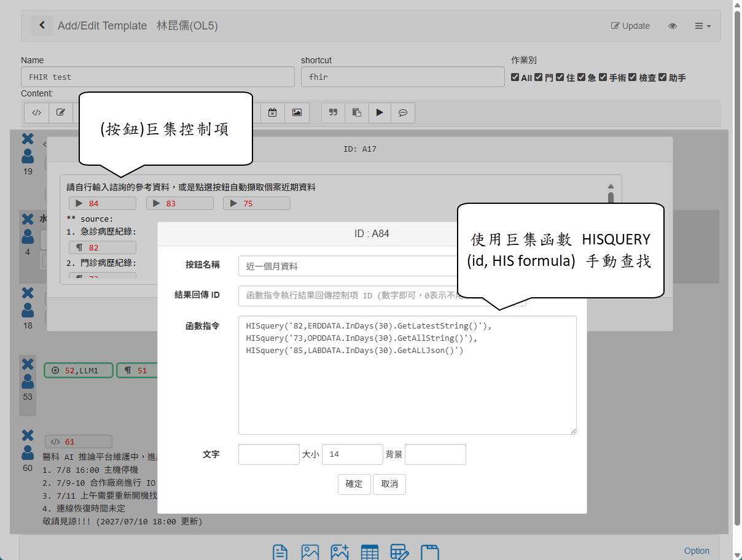742x560 pixels.
Task: Click the comment bubble icon in toolbar
Action: click(x=403, y=112)
